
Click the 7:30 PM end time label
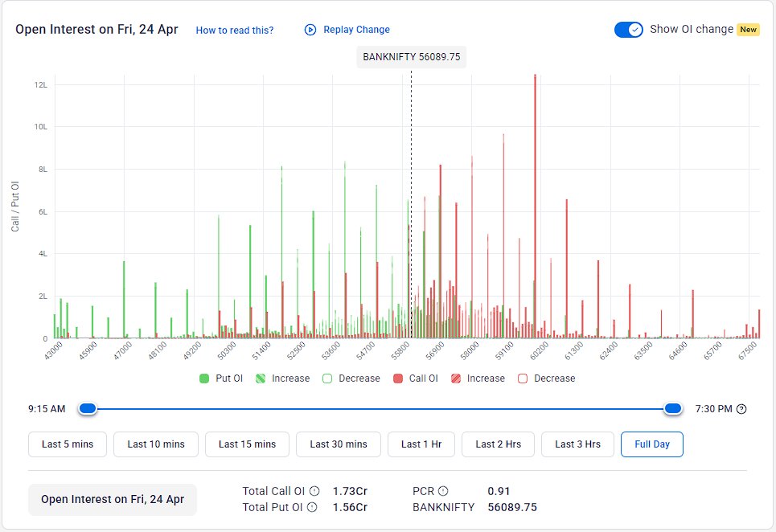point(713,409)
